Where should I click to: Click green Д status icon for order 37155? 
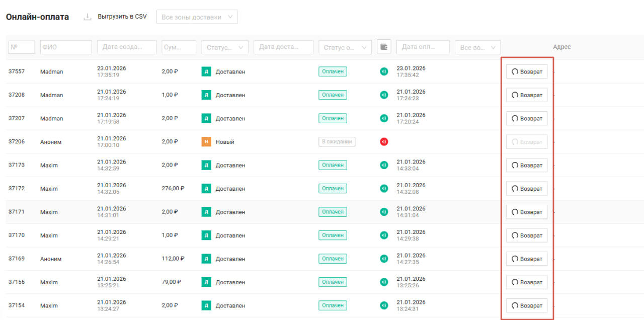206,282
